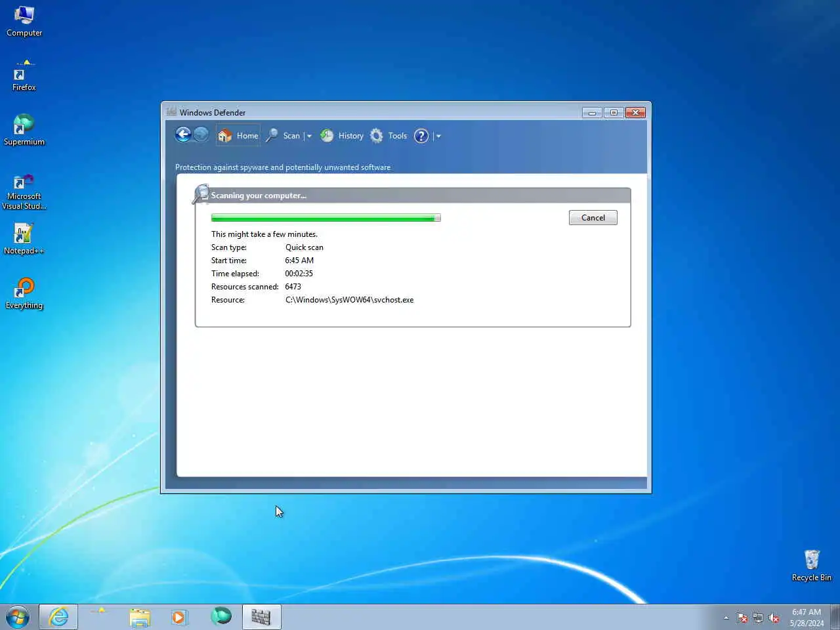Viewport: 840px width, 630px height.
Task: Click the Scan magnifier button
Action: click(283, 136)
